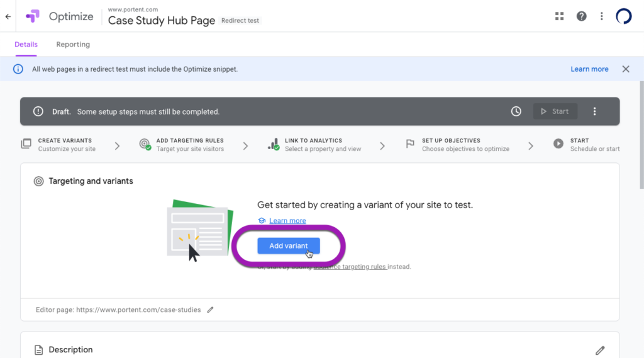Dismiss the Optimize snippet banner
The width and height of the screenshot is (644, 358).
[626, 69]
